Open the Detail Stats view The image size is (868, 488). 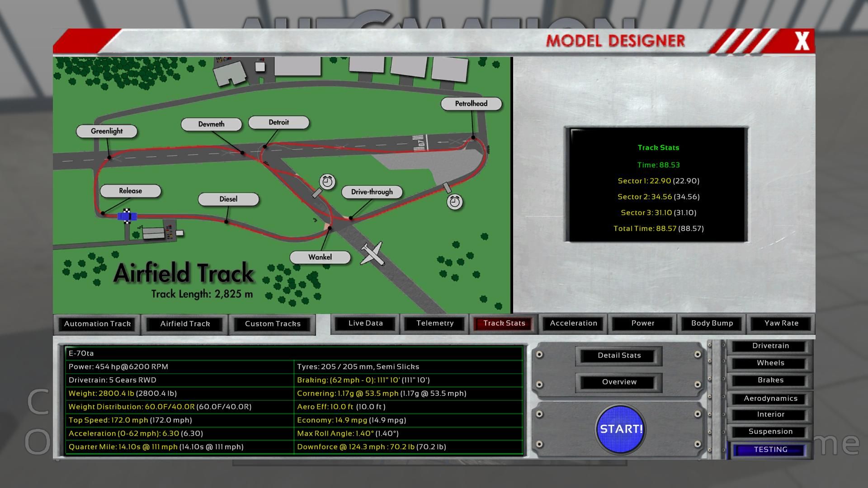pos(619,356)
